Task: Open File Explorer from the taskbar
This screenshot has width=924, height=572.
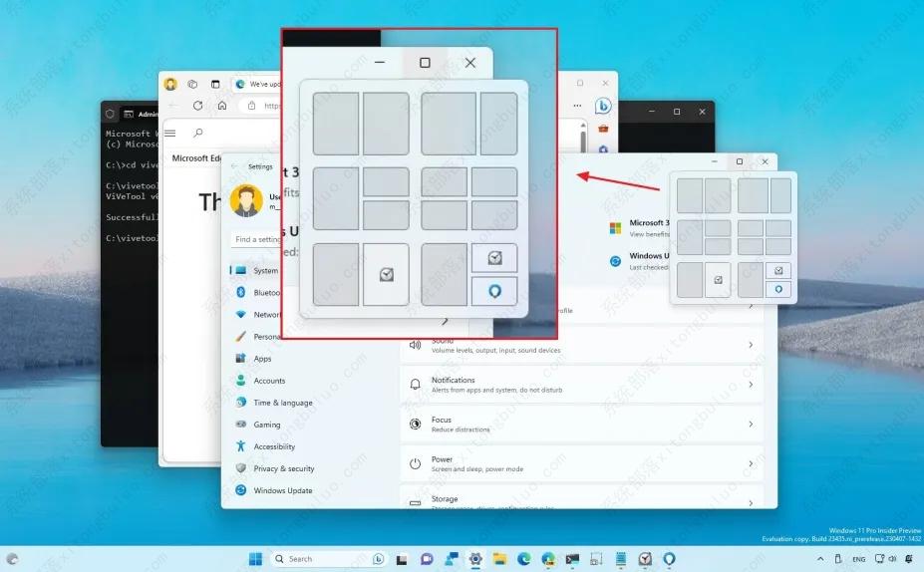Action: [499, 559]
